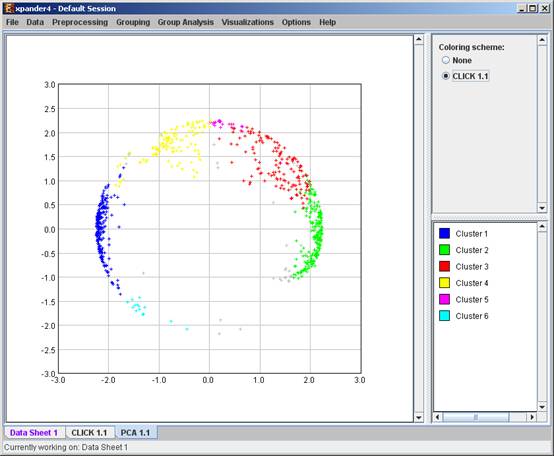Click the cluster legend scroll-down arrow
The image size is (554, 456).
click(542, 407)
